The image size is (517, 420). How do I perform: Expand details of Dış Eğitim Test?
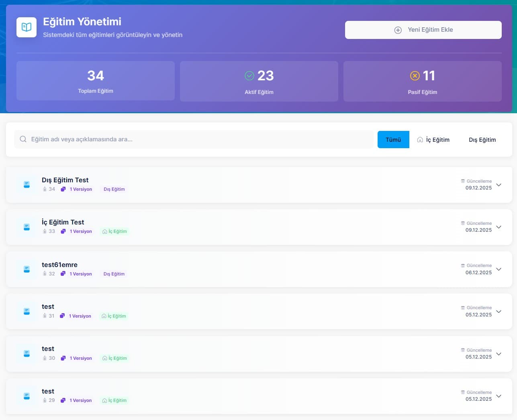click(499, 185)
